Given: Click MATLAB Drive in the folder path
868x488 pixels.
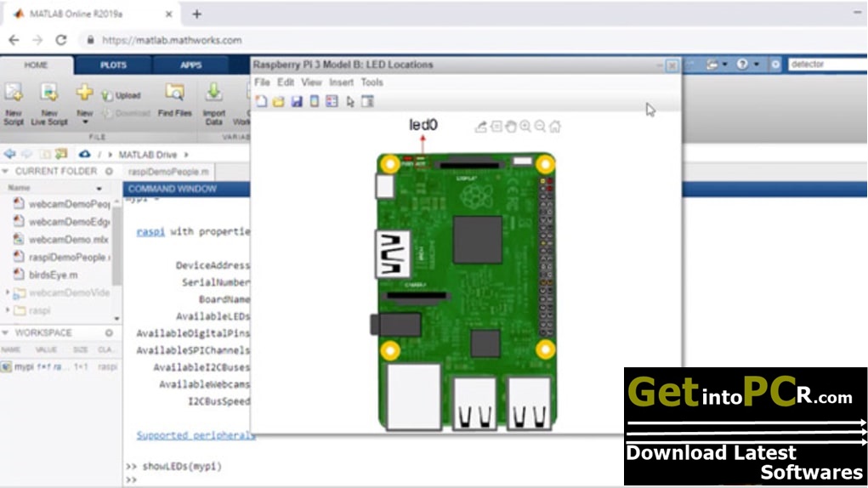Looking at the screenshot, I should point(147,155).
